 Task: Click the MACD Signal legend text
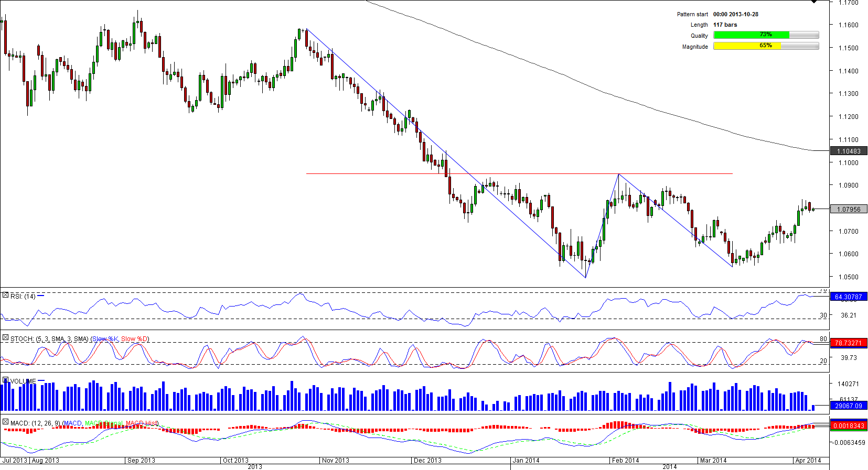[103, 423]
